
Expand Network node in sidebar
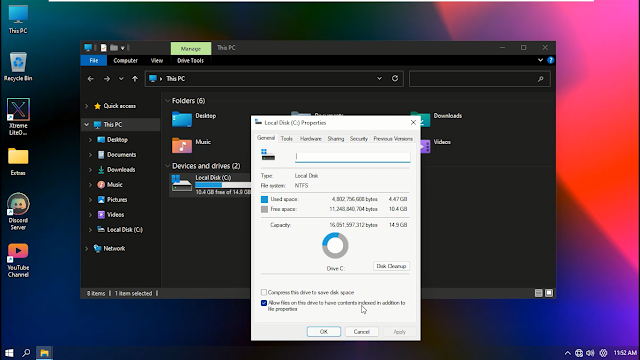87,248
